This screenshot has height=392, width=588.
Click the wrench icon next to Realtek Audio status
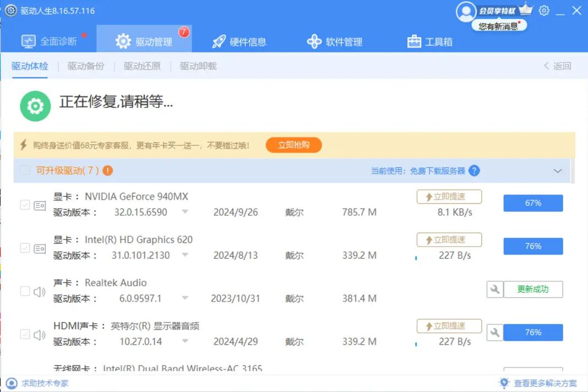click(494, 289)
